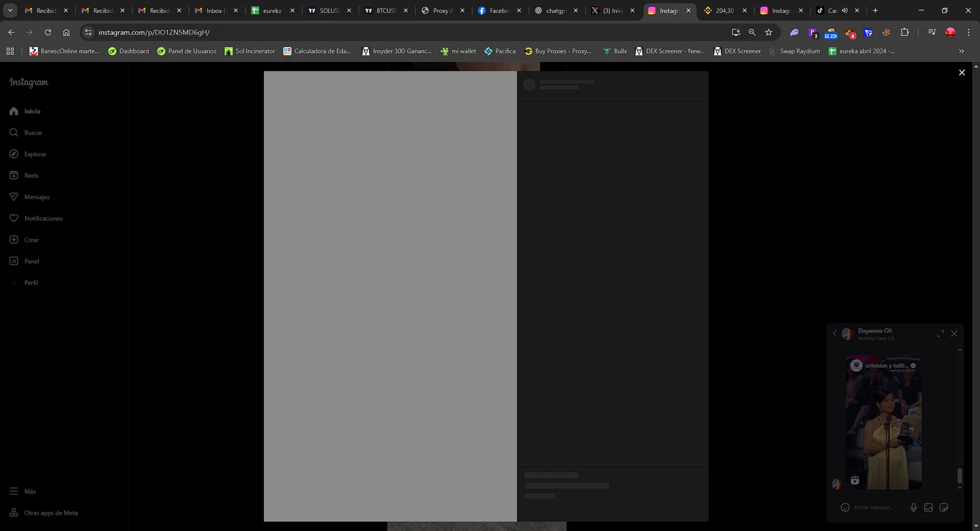Open emoji picker in chat

pos(845,507)
